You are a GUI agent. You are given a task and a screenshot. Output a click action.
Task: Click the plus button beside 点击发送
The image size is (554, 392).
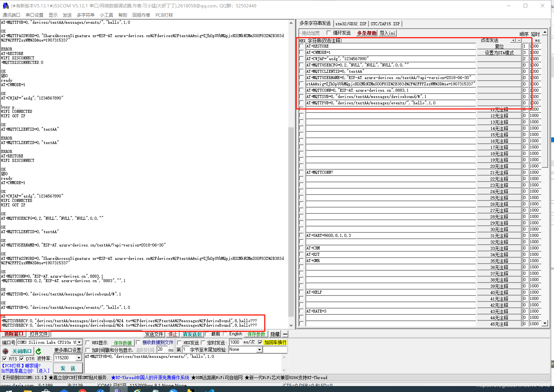point(513,40)
